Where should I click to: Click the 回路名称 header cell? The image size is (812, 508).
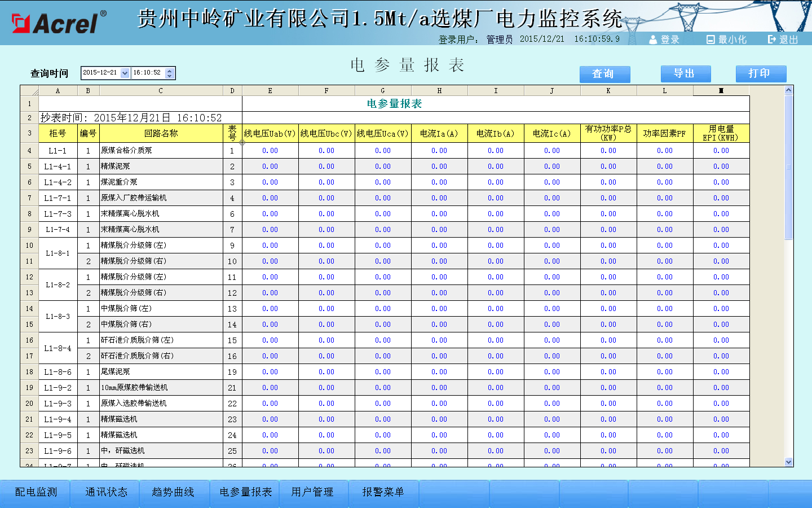(161, 134)
